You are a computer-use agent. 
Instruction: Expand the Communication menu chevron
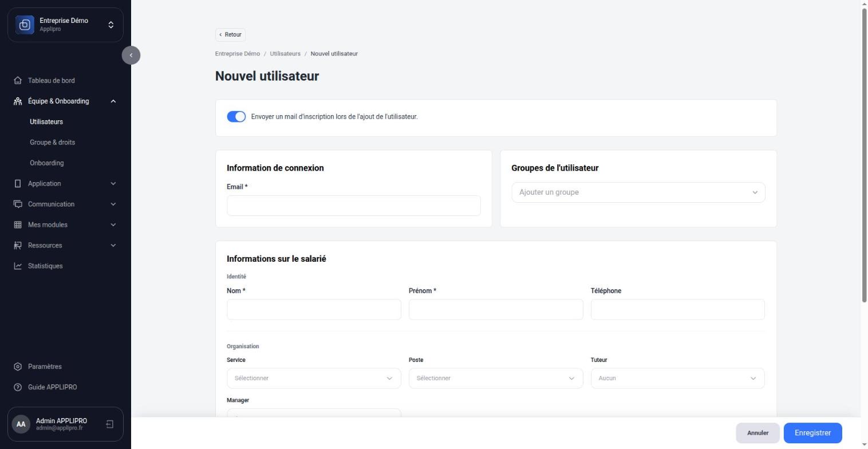113,204
